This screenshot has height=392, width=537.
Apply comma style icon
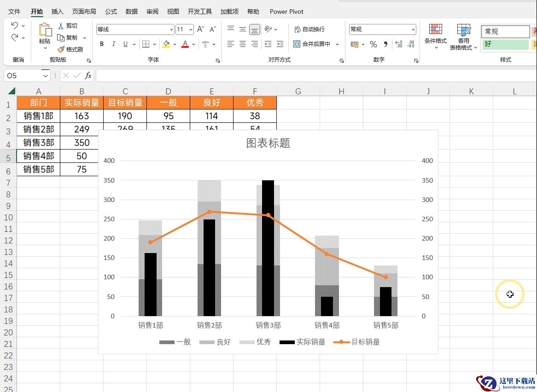(385, 44)
